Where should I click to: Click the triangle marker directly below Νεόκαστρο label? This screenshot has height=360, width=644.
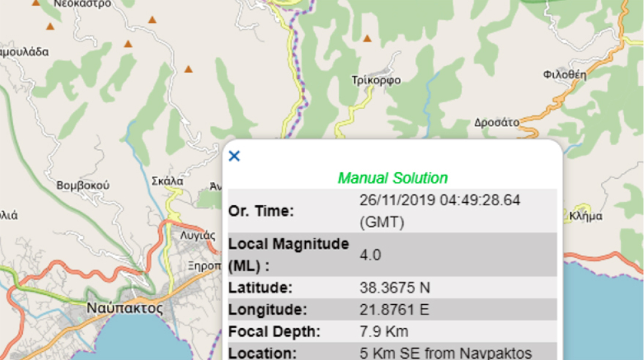pyautogui.click(x=50, y=26)
